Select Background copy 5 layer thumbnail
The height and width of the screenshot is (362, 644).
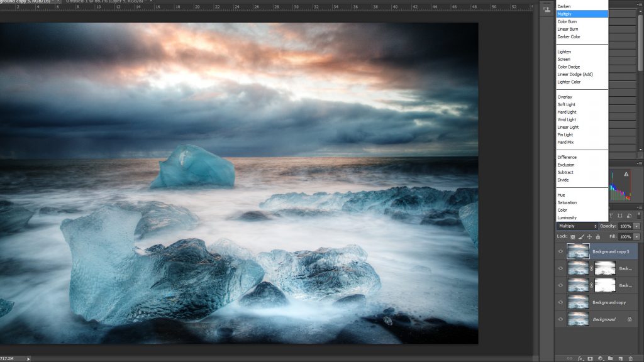578,251
